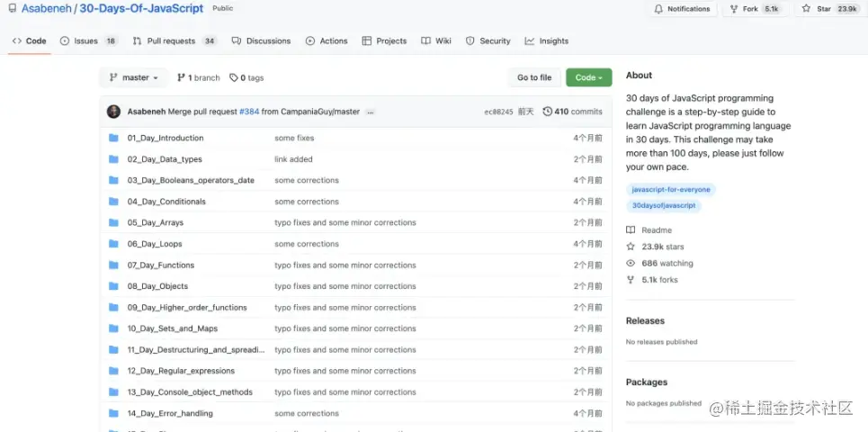Open the Projects tab
868x432 pixels.
click(384, 41)
